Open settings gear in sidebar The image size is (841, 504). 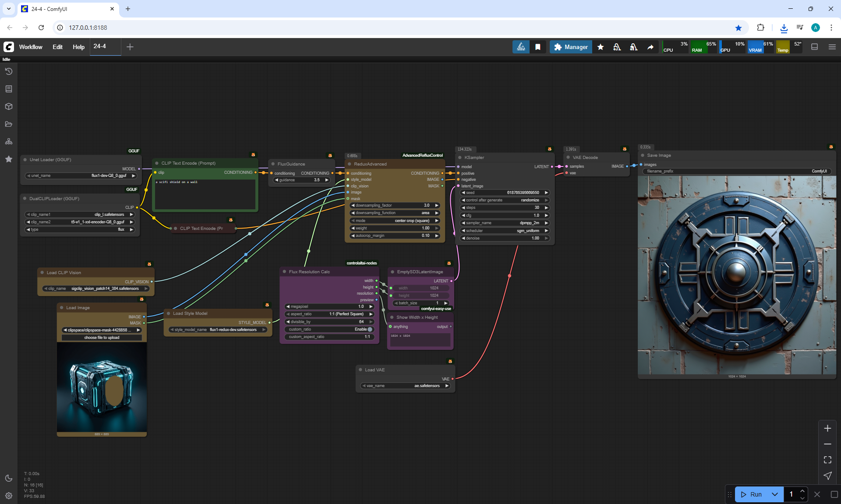(x=9, y=496)
